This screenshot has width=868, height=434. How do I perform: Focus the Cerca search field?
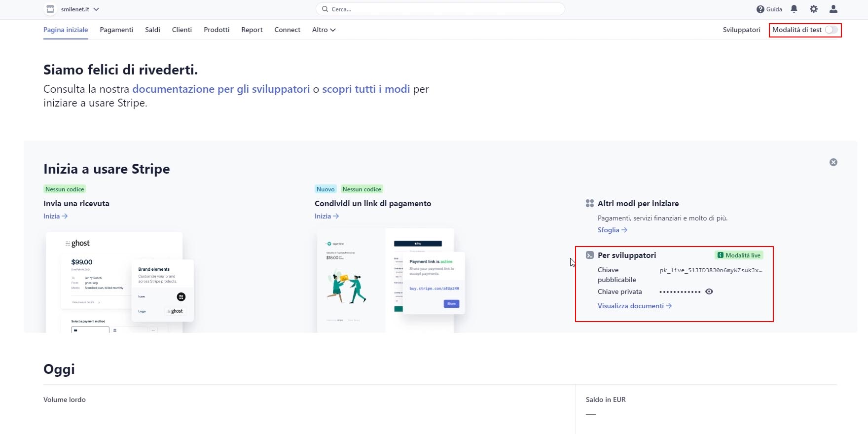(x=440, y=9)
